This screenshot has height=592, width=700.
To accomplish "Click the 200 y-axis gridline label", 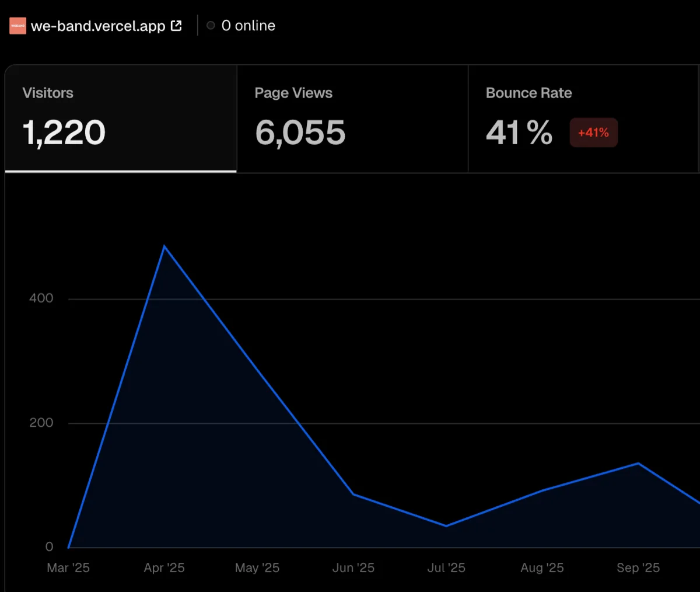I will click(41, 423).
